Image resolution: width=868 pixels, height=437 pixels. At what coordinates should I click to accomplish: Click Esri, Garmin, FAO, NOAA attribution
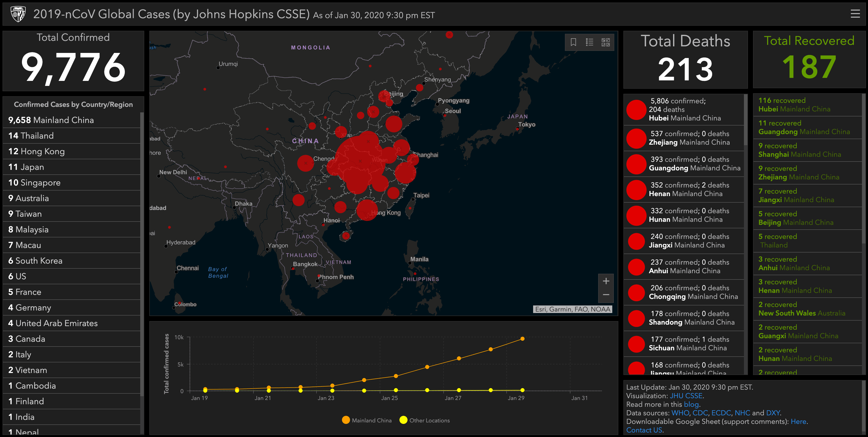572,309
